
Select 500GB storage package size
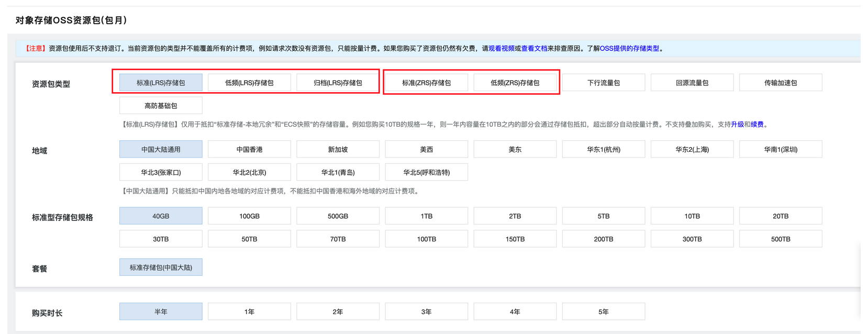click(x=338, y=216)
